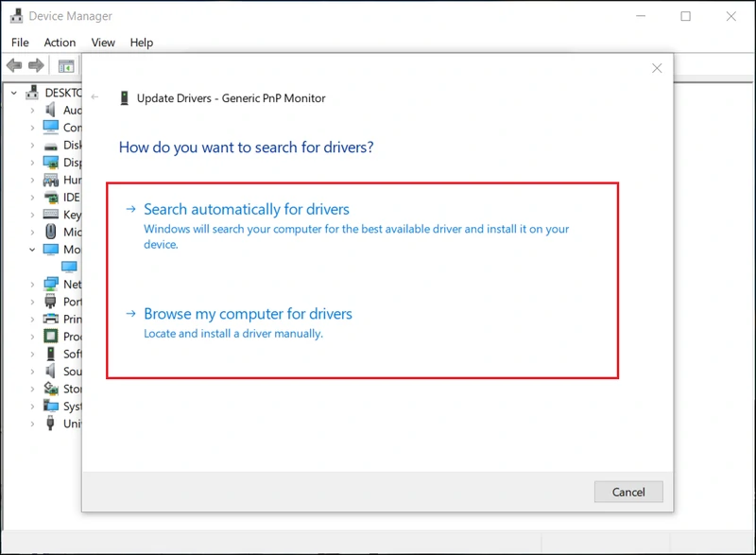Select the Processors category chip icon

coord(51,337)
